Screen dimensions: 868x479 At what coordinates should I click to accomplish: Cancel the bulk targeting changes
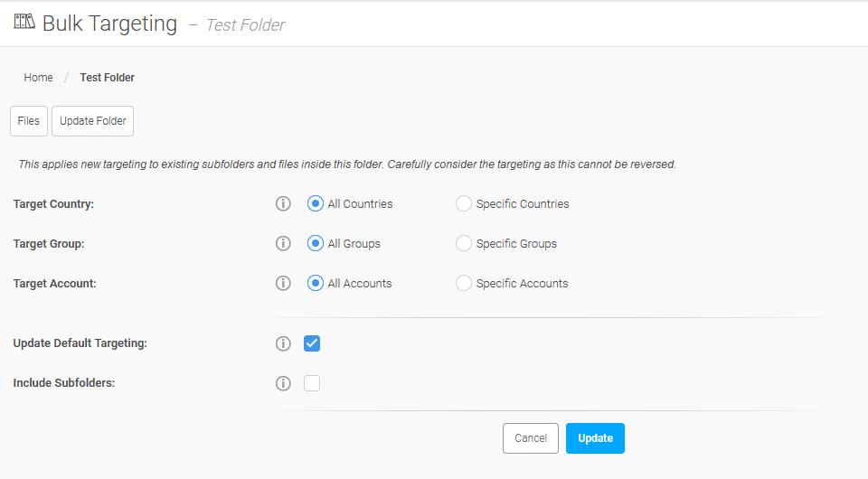531,438
